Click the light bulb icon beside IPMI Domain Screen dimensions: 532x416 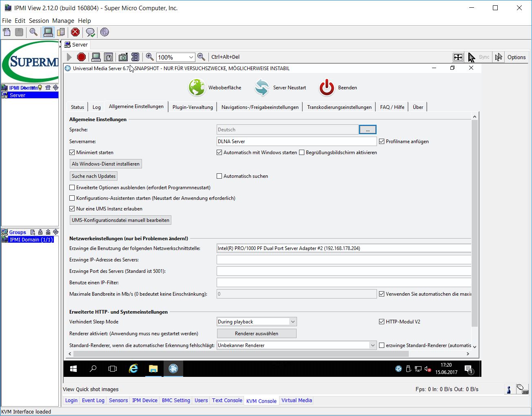40,88
